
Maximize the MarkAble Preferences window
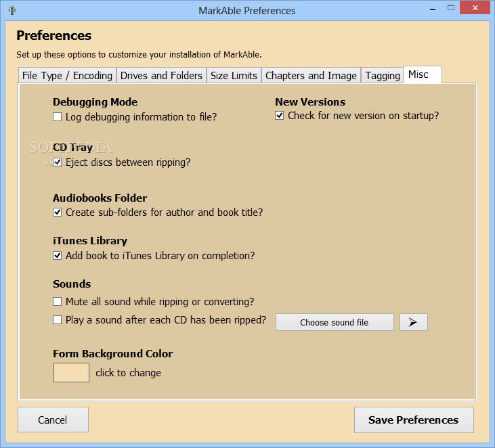[451, 8]
